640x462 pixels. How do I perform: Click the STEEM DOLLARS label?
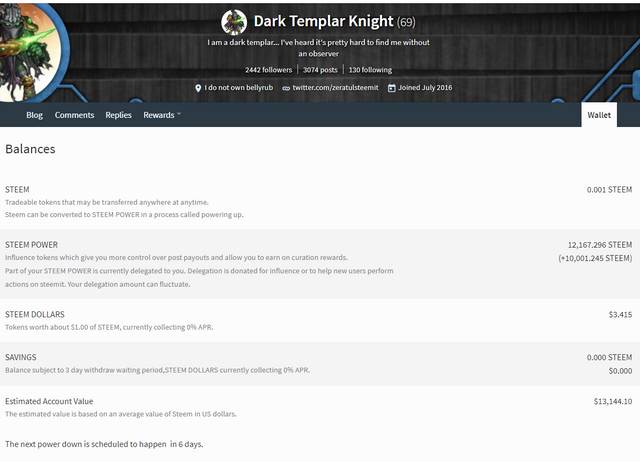35,315
